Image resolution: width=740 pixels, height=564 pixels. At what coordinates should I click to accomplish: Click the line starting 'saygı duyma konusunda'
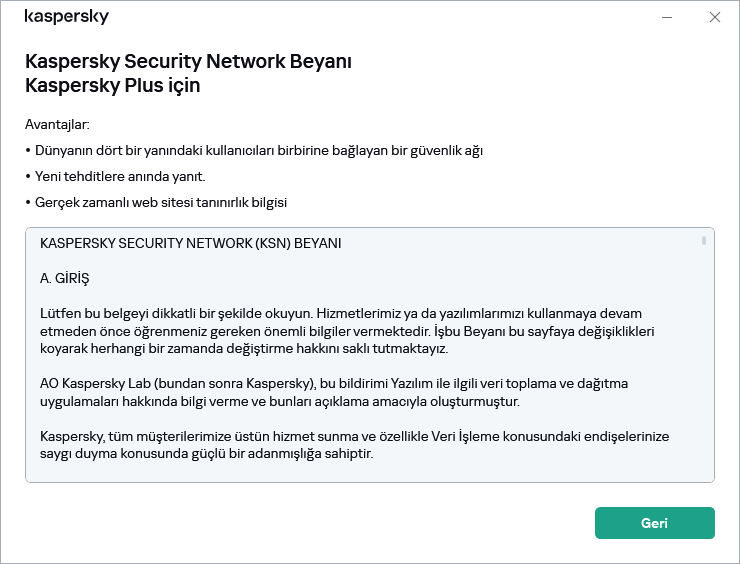(207, 454)
